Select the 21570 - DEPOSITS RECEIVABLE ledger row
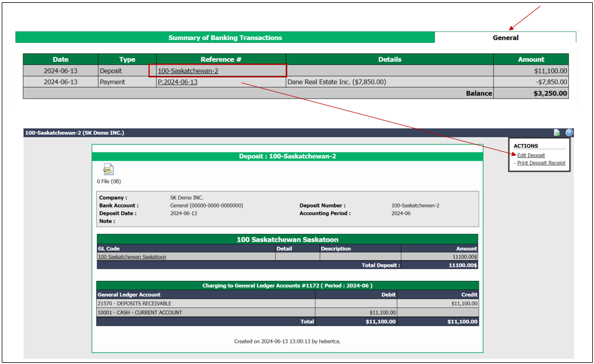Image resolution: width=594 pixels, height=364 pixels. [x=287, y=303]
